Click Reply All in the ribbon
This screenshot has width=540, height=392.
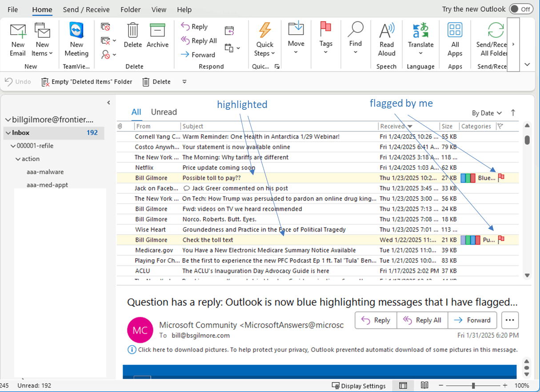click(199, 41)
